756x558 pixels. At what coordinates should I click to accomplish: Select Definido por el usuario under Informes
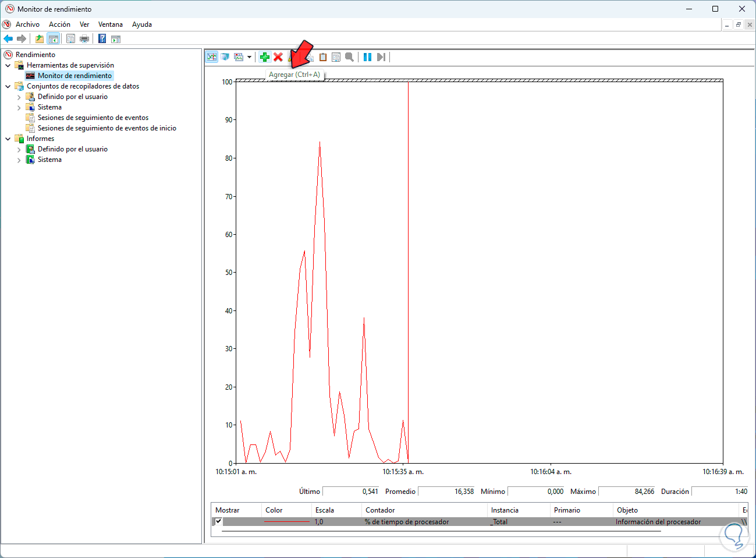coord(73,149)
